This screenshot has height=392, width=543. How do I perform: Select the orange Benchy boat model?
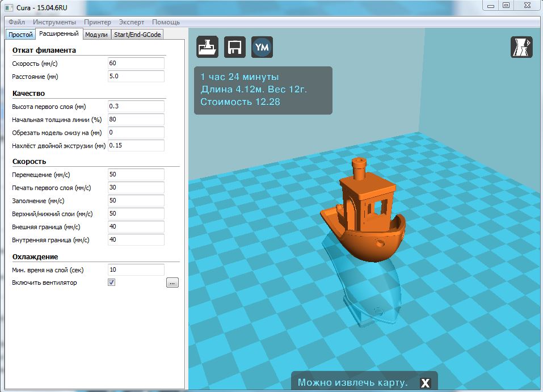[363, 221]
